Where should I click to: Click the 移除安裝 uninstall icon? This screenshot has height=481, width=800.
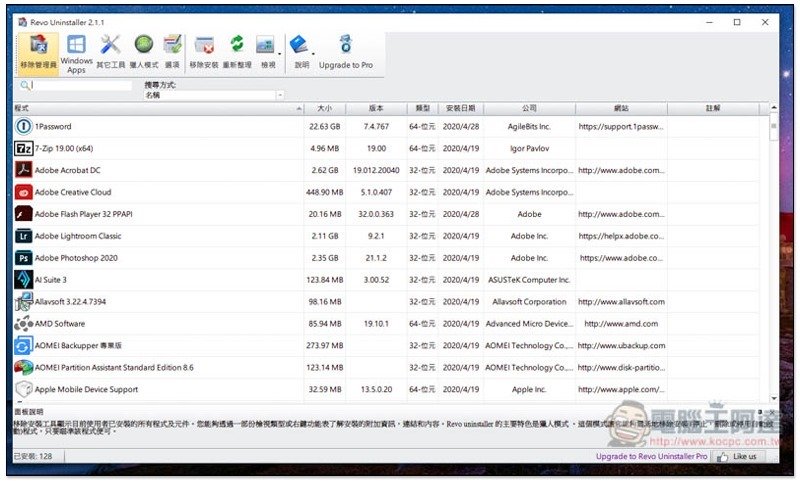[204, 52]
